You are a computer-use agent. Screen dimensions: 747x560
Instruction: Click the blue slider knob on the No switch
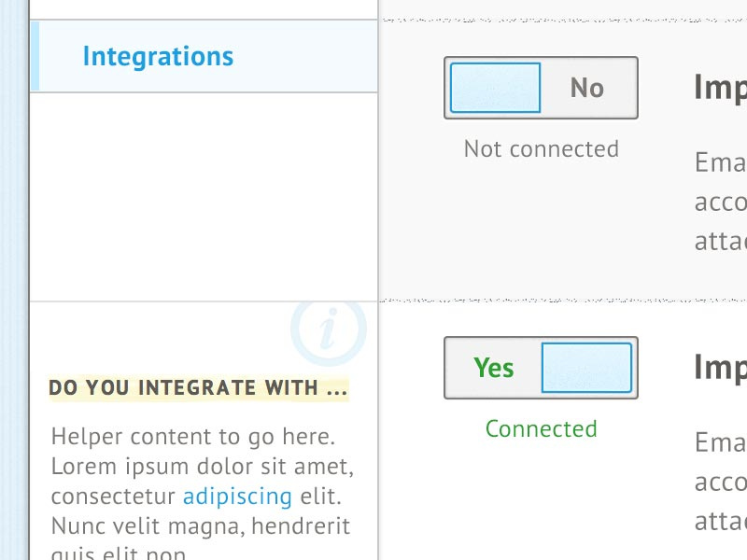[494, 87]
